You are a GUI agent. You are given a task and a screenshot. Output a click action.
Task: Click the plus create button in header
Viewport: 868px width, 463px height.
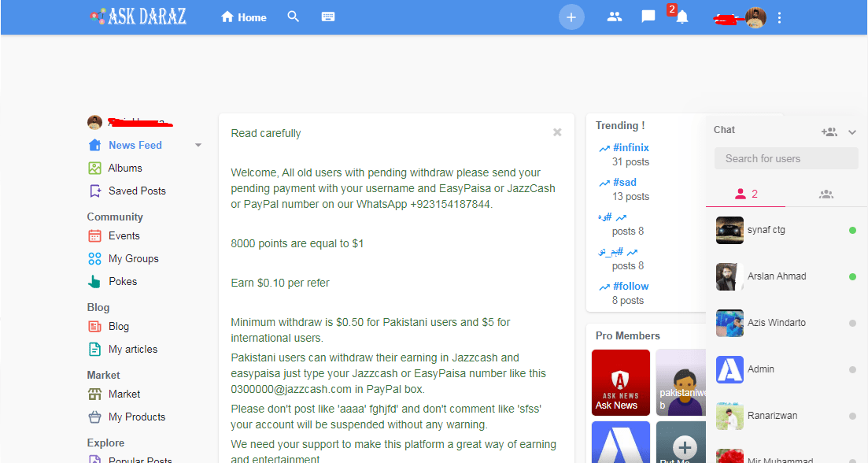coord(571,17)
